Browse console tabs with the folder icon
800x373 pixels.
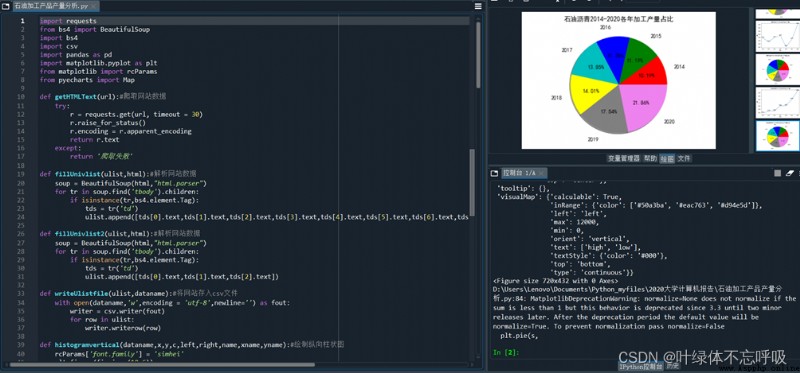[x=494, y=173]
